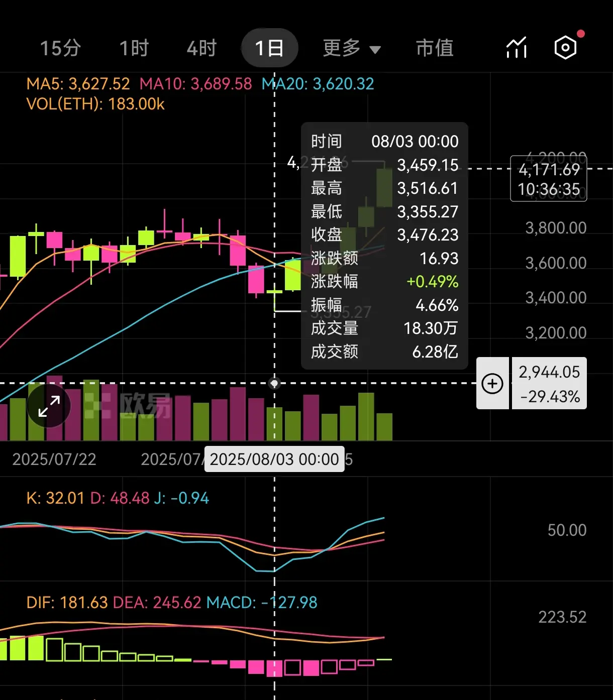Image resolution: width=613 pixels, height=700 pixels.
Task: Click the 3,200.00 price axis label
Action: (556, 332)
